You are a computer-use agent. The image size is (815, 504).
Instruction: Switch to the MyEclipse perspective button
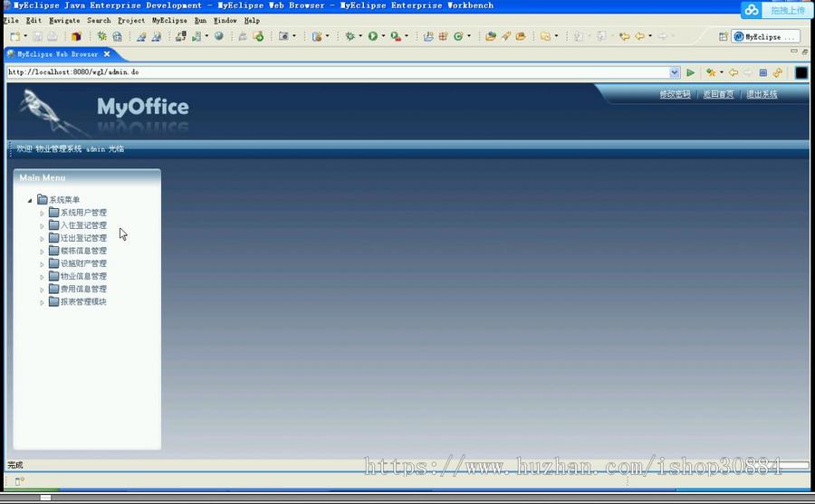pos(765,36)
